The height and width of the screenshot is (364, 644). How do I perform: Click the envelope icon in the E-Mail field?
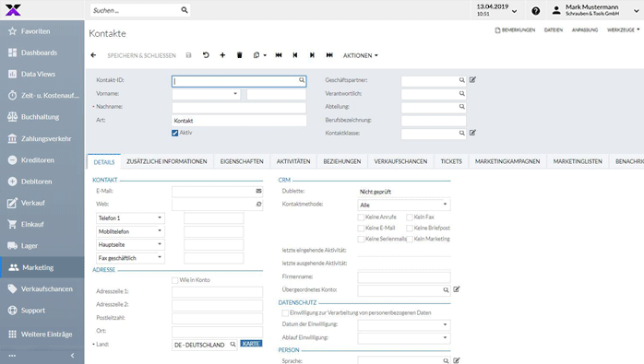pos(258,191)
